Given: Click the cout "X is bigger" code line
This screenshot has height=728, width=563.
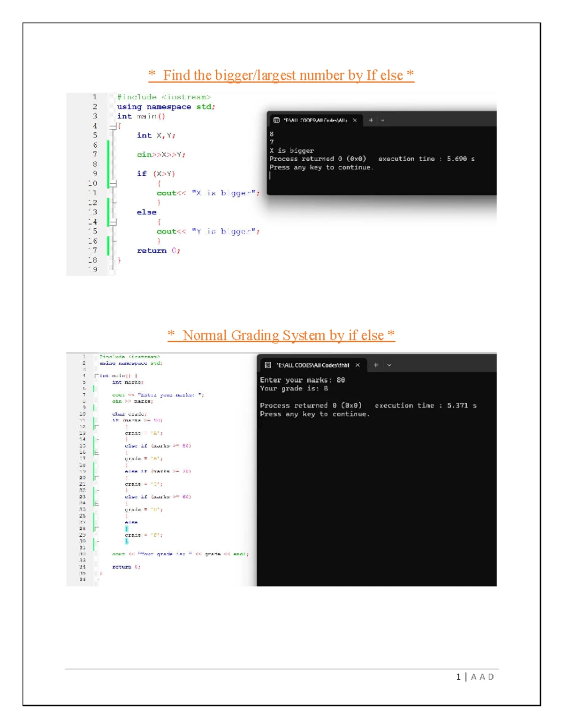Looking at the screenshot, I should point(208,193).
